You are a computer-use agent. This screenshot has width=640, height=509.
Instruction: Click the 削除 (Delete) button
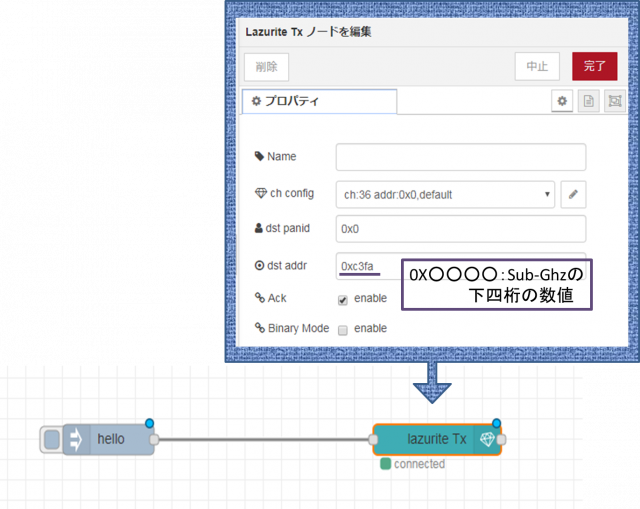click(267, 67)
